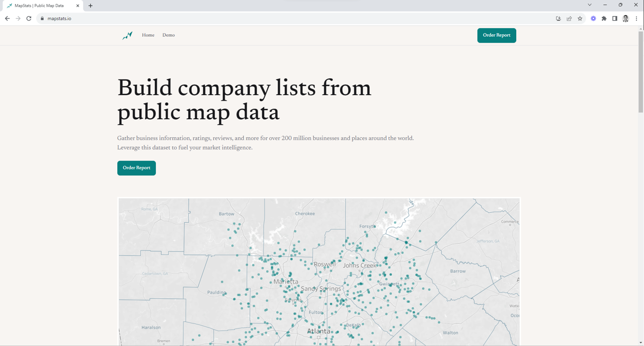Click the Cherokee county label
644x346 pixels.
click(305, 214)
